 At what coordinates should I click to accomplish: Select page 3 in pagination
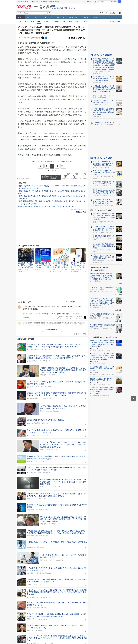(x=57, y=166)
